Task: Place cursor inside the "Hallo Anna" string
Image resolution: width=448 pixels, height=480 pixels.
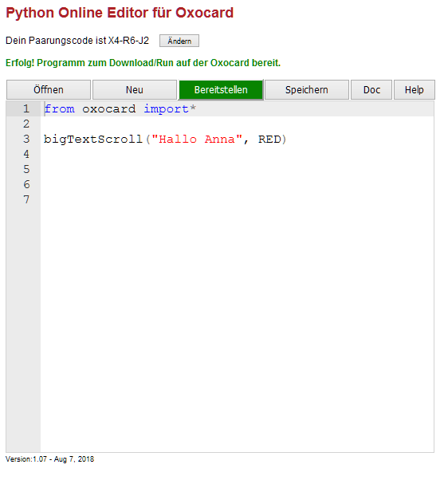Action: pos(196,140)
